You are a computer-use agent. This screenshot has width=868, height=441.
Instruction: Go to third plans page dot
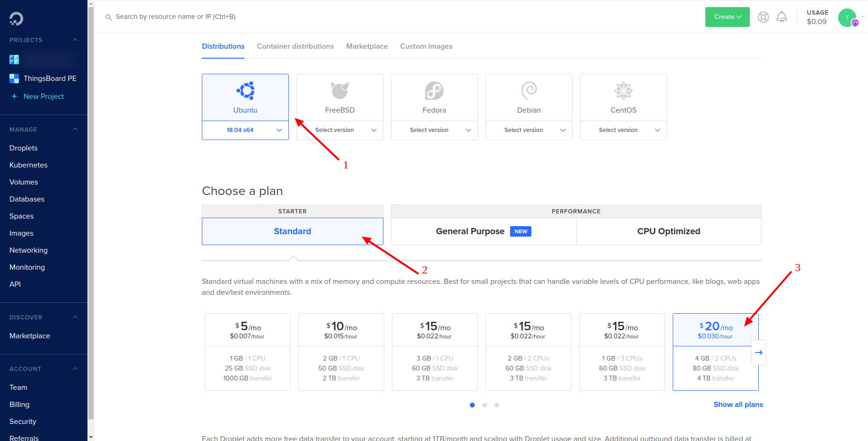click(x=497, y=405)
